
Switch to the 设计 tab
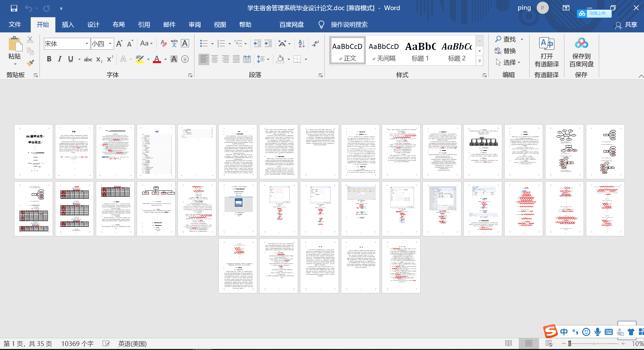tap(93, 25)
